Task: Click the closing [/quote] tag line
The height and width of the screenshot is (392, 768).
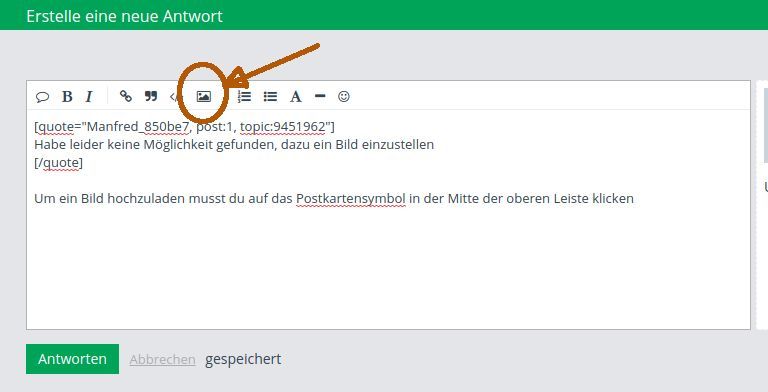Action: 58,163
